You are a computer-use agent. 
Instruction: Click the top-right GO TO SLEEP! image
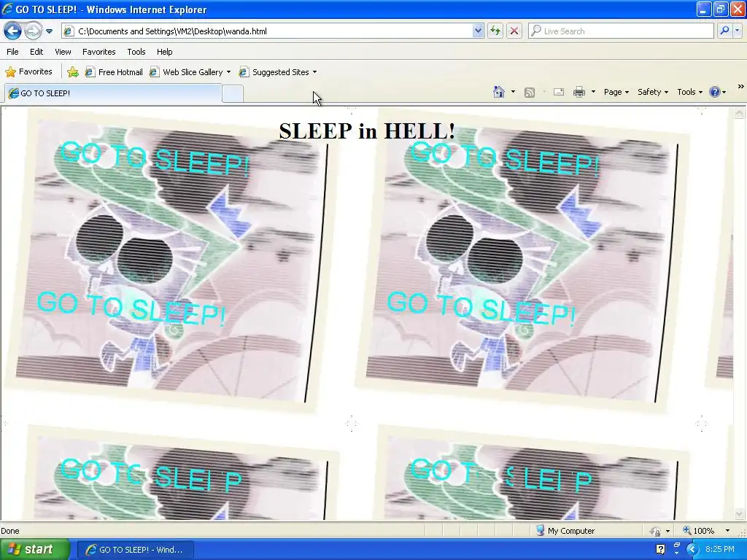point(522,261)
